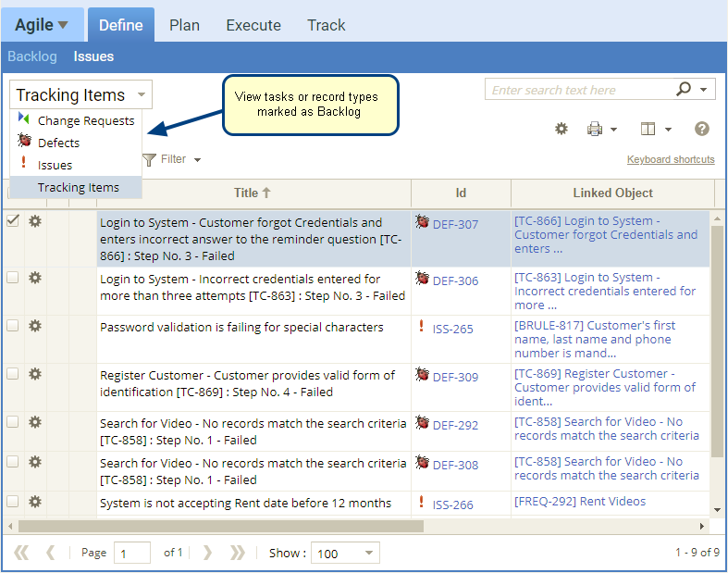Tick the checkbox for the ISS-266 row

point(13,502)
